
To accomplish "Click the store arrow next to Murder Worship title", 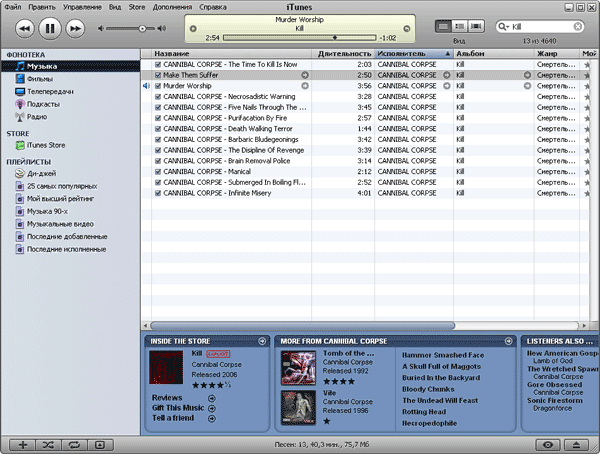I will (305, 86).
